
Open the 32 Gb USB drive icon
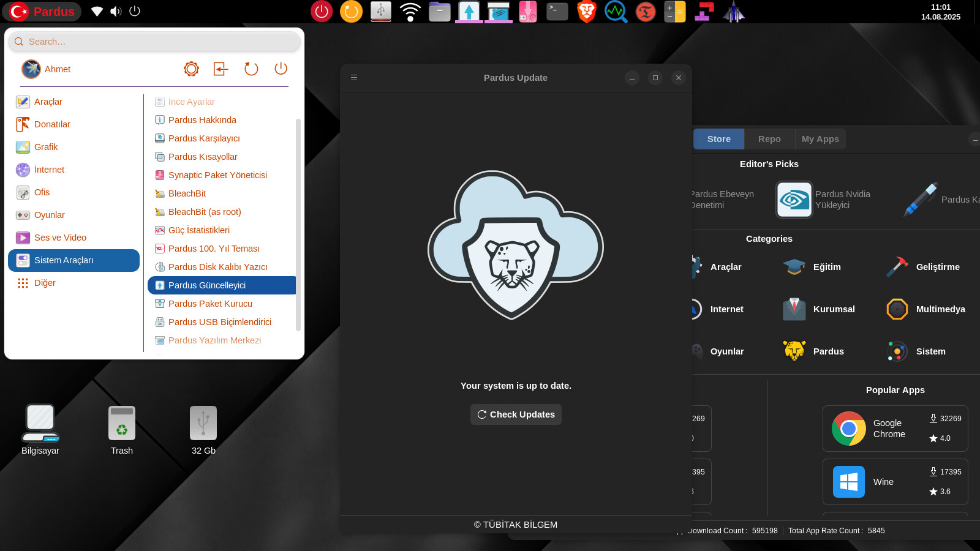point(203,430)
